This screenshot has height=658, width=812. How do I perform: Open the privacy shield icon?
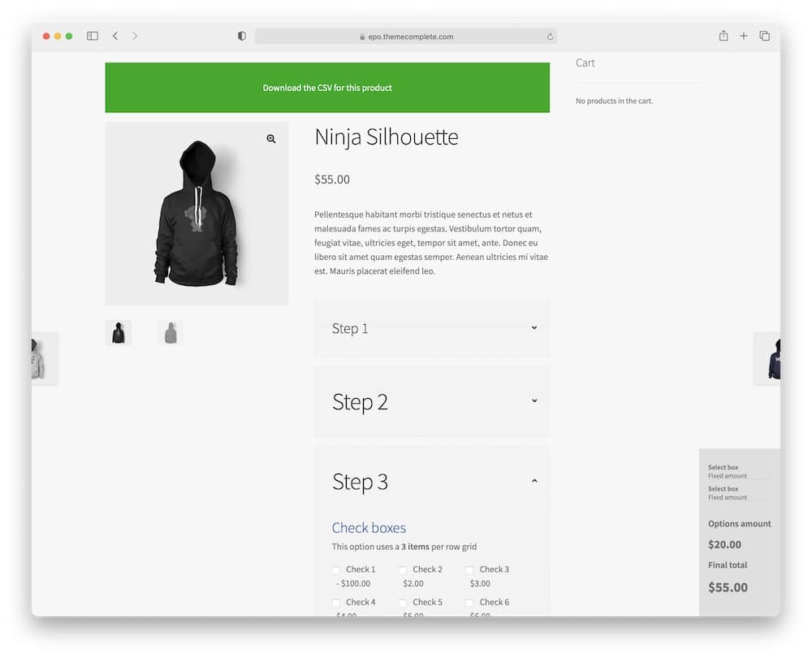241,36
